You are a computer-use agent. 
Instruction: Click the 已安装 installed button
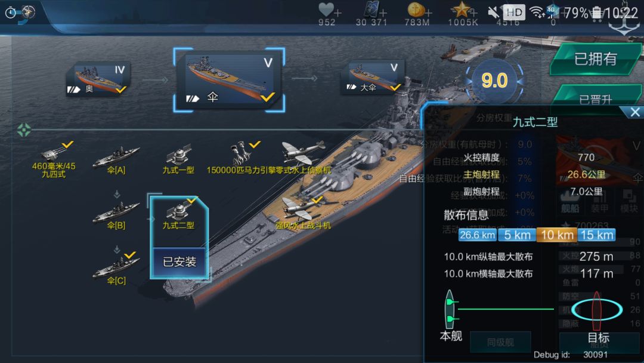[179, 262]
